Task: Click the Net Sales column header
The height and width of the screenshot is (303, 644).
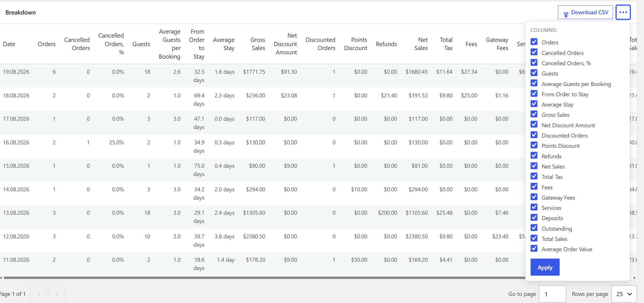Action: click(421, 44)
